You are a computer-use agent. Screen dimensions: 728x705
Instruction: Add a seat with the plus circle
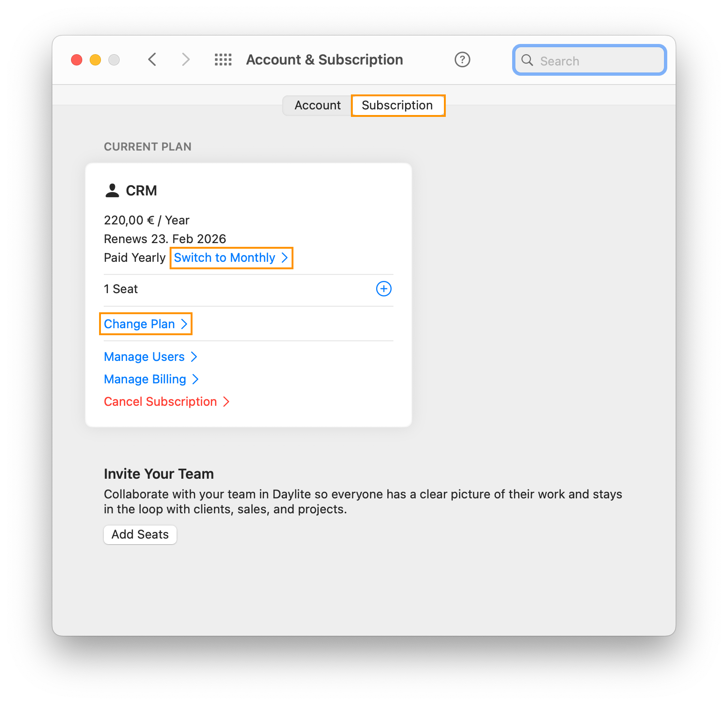point(384,289)
